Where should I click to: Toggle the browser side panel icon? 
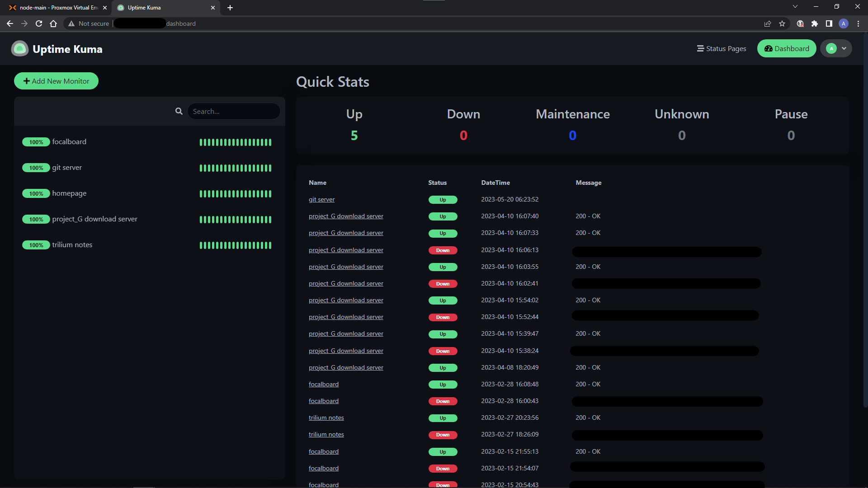coord(829,23)
